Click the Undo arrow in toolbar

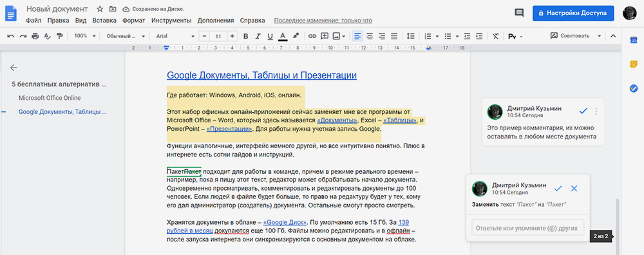(x=11, y=36)
